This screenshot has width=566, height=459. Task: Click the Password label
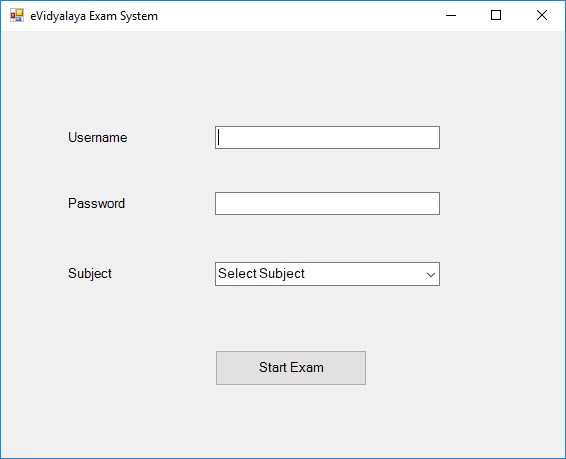tap(96, 203)
